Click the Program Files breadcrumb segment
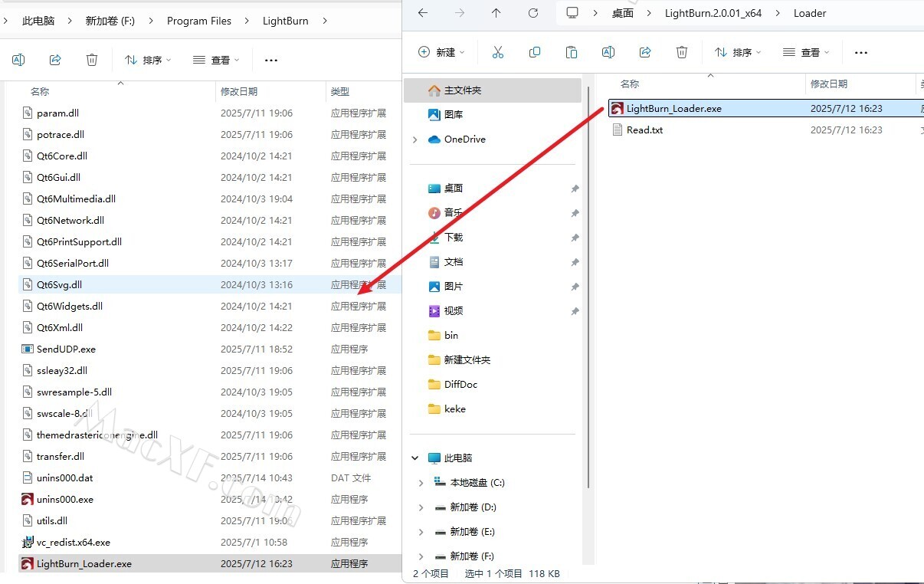924x584 pixels. (199, 21)
